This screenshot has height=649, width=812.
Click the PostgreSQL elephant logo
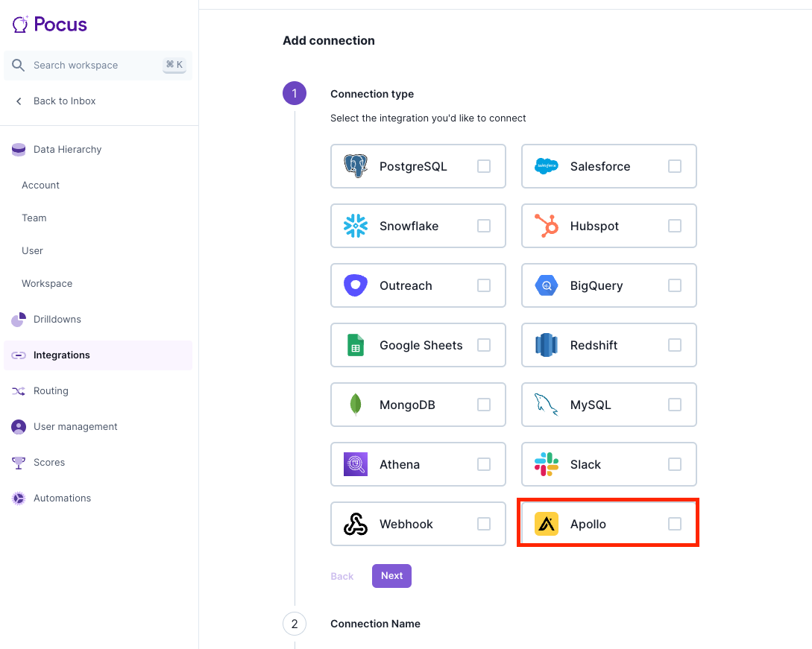pyautogui.click(x=356, y=166)
